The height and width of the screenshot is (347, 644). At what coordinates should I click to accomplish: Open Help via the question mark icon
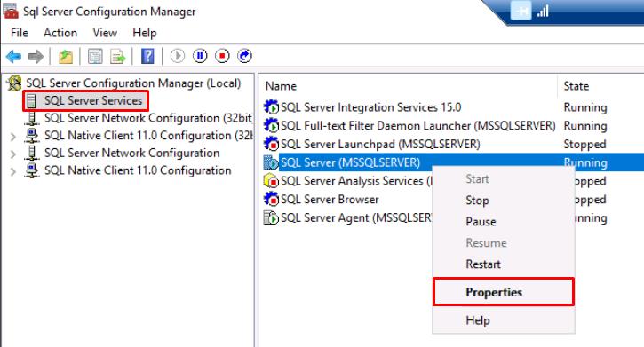[x=147, y=56]
